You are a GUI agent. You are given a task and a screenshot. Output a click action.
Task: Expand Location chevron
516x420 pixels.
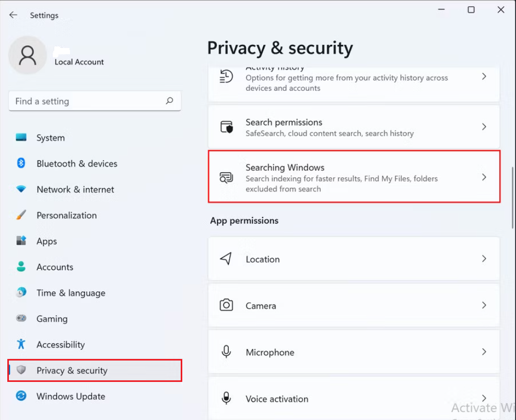(484, 259)
